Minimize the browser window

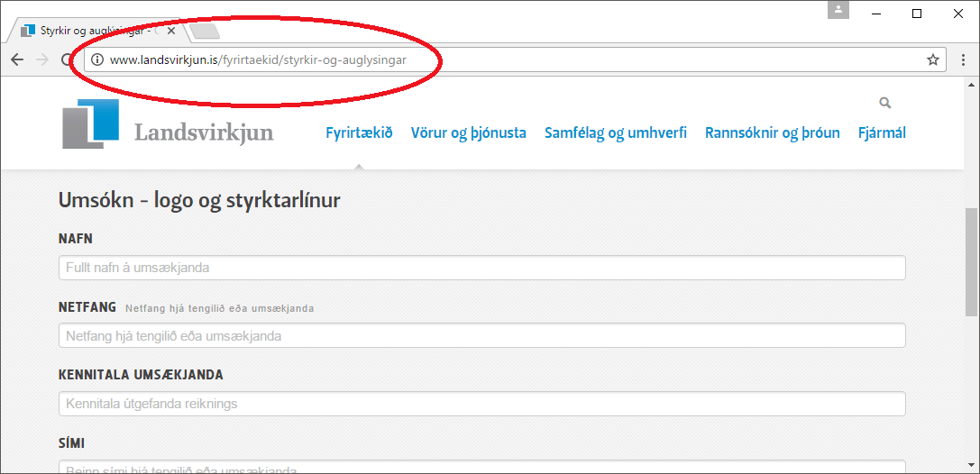[876, 14]
